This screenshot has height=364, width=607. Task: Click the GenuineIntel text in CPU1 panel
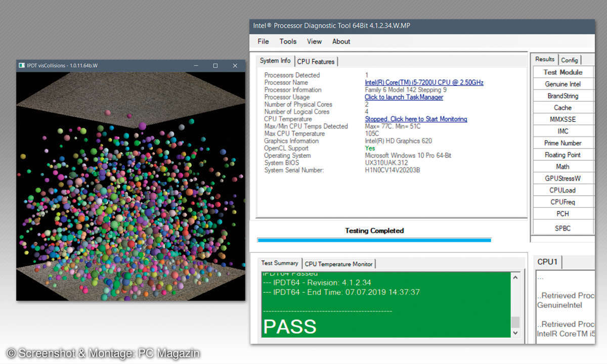(559, 305)
